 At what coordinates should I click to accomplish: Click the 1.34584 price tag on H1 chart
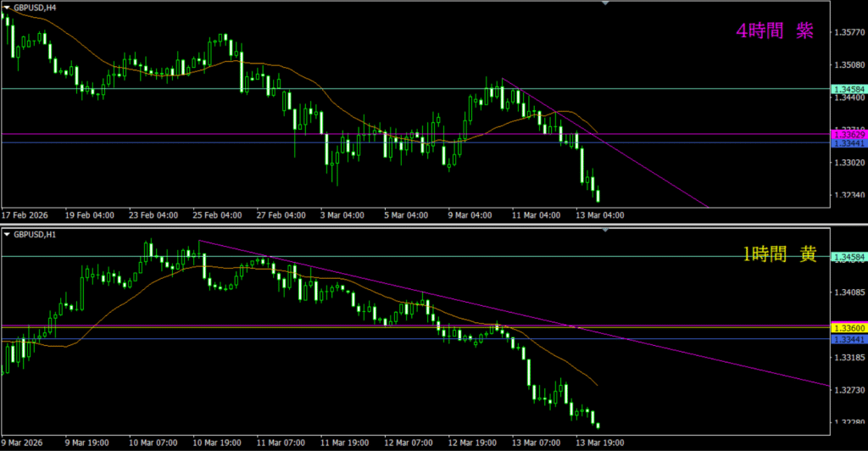[x=849, y=256]
